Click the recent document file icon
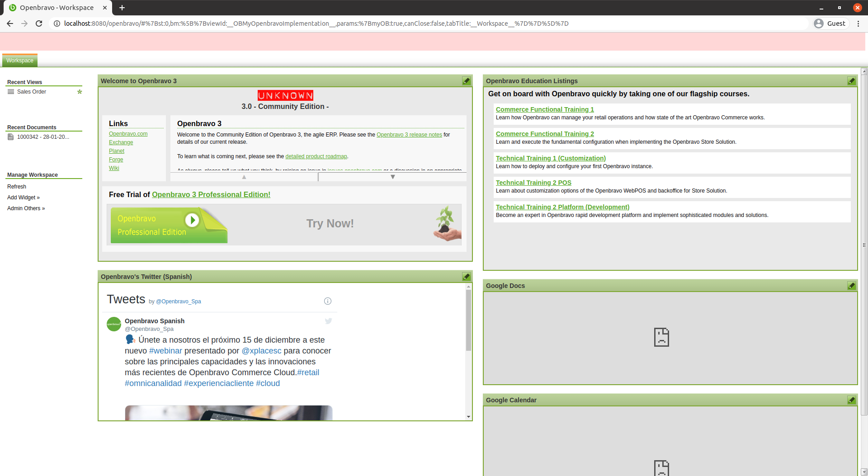Screen dimensions: 868x476 [11, 137]
